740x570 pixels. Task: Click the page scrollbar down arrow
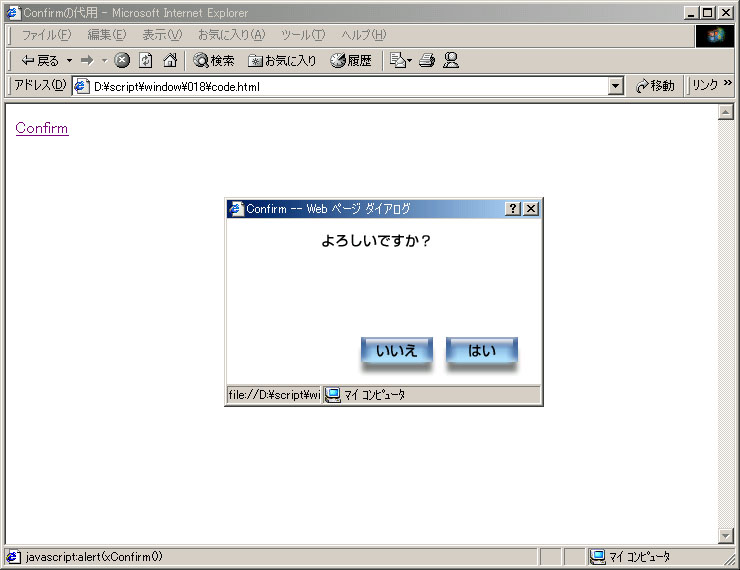click(725, 536)
